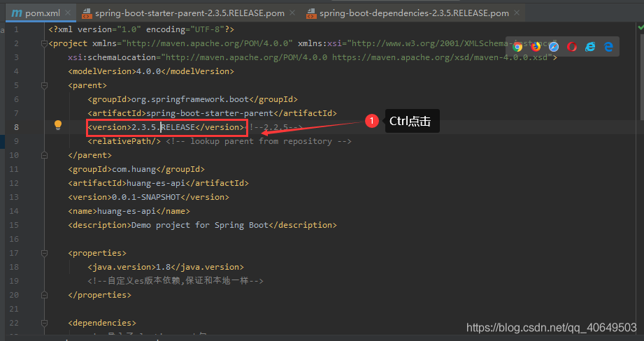Image resolution: width=644 pixels, height=341 pixels.
Task: Click modelVersion 4.0.0 text
Action: pos(149,71)
